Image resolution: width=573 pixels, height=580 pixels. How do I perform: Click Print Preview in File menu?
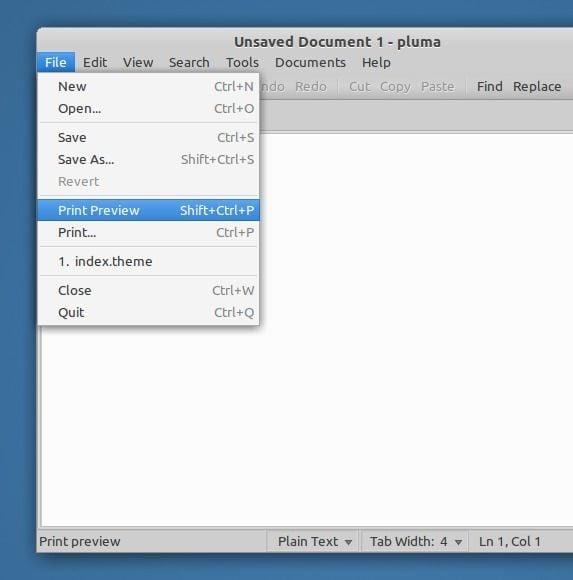coord(148,210)
